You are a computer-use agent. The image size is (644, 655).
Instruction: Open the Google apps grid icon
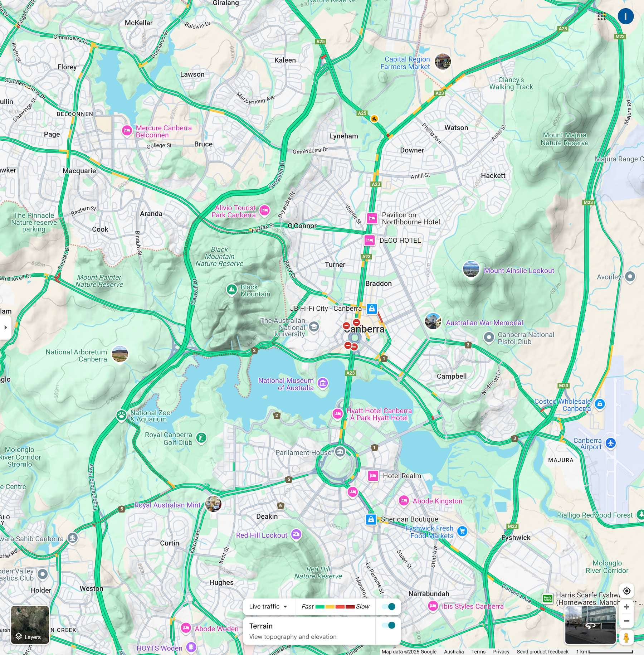click(x=601, y=16)
